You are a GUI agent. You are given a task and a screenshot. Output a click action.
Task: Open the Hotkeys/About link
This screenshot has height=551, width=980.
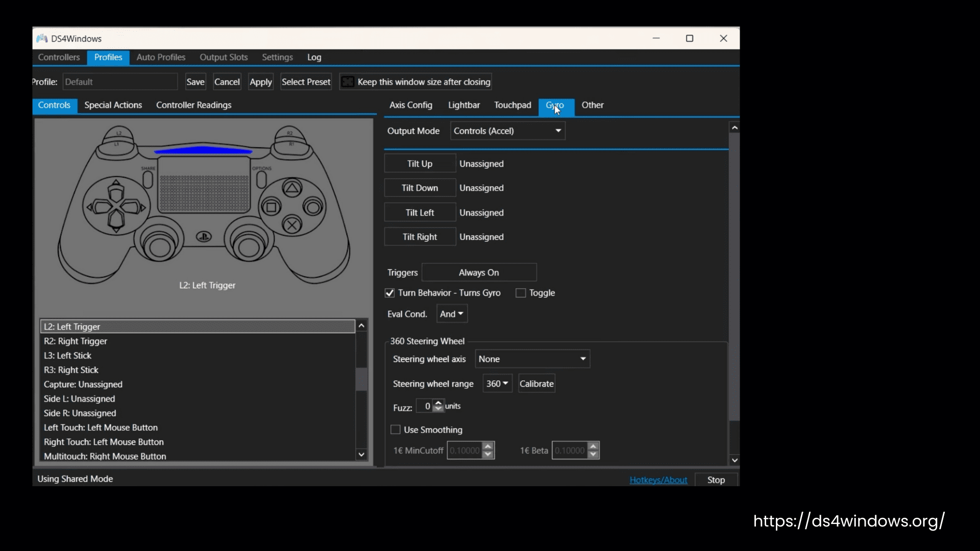658,480
